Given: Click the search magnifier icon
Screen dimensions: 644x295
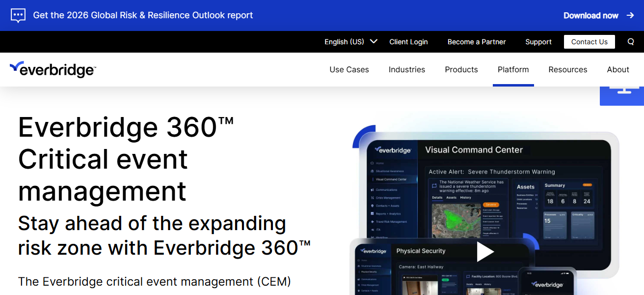Looking at the screenshot, I should (630, 42).
